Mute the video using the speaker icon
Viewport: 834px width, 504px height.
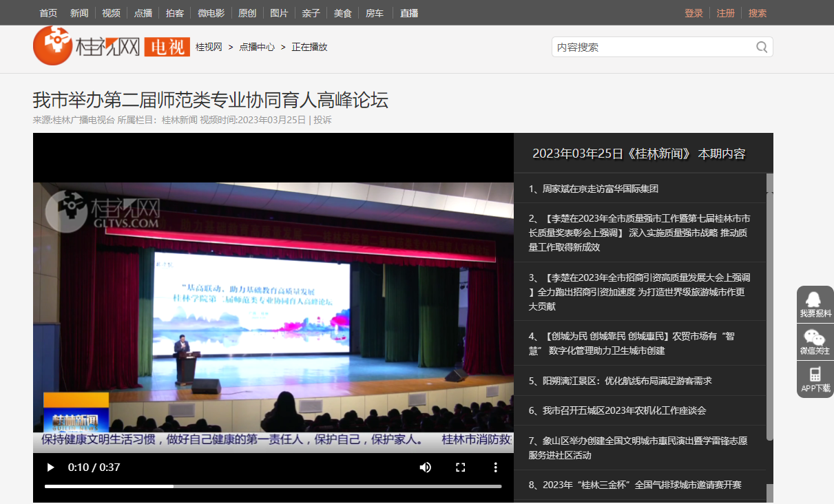(426, 468)
